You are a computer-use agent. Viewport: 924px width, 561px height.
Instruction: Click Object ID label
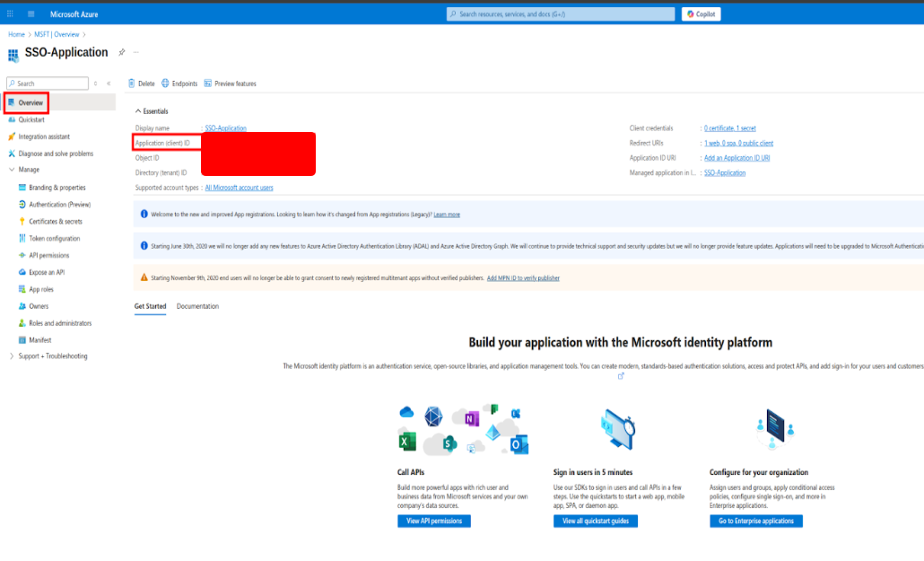[x=147, y=158]
